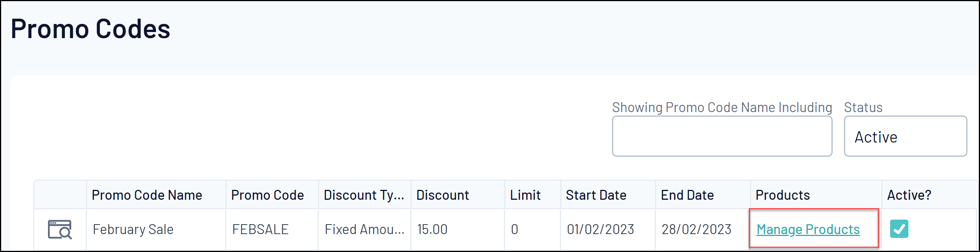Select the February Sale name cell
The width and height of the screenshot is (980, 252).
(133, 230)
